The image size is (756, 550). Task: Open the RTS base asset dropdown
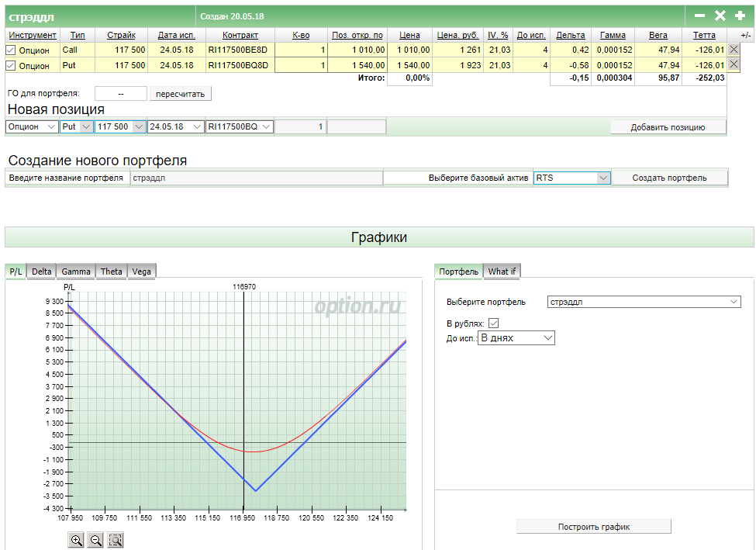tap(572, 178)
